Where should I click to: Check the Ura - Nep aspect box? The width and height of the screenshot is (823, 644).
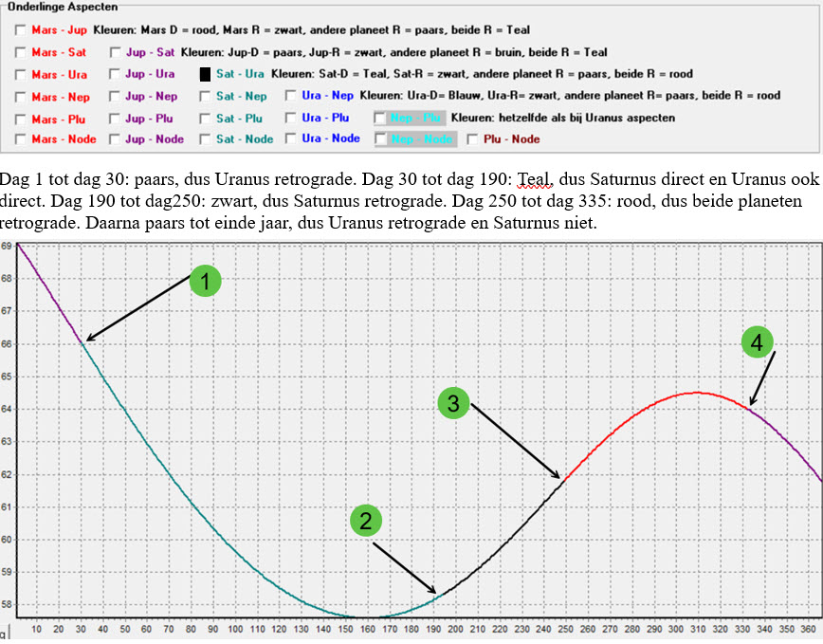[x=291, y=96]
